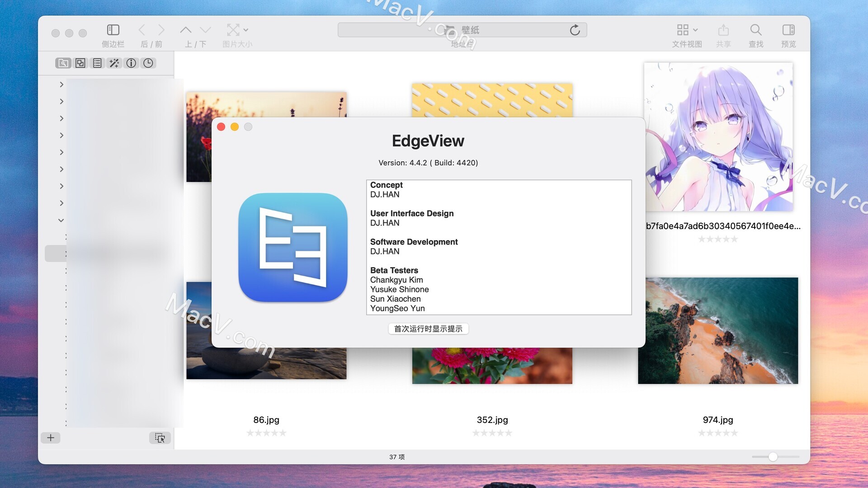Open the magic wand sidebar tab
Image resolution: width=868 pixels, height=488 pixels.
click(x=114, y=63)
